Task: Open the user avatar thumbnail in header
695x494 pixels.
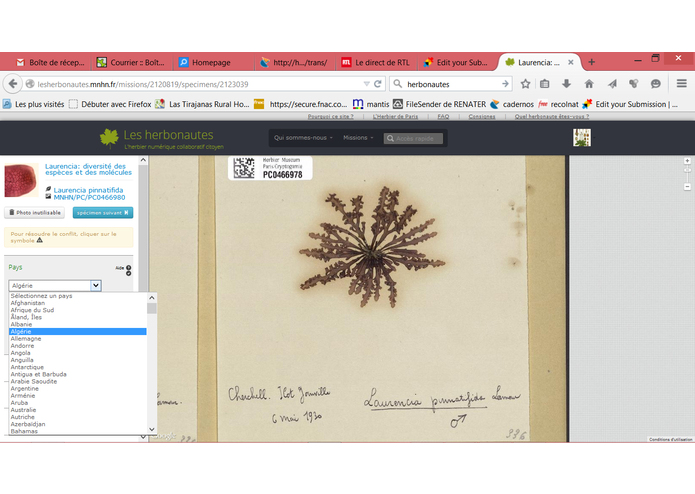Action: click(x=582, y=138)
